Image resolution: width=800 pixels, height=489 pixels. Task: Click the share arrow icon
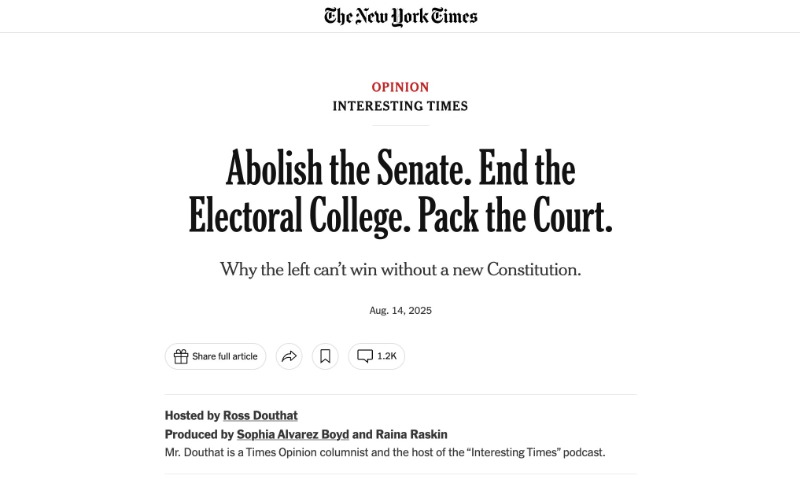(289, 357)
